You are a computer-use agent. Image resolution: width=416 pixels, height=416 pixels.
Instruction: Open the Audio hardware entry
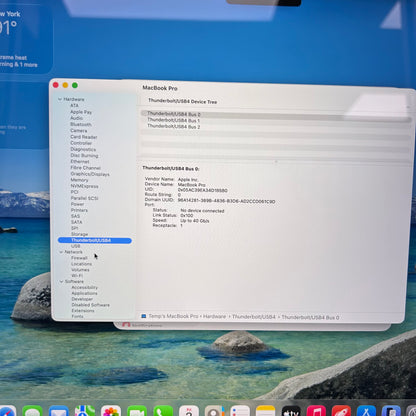(76, 118)
